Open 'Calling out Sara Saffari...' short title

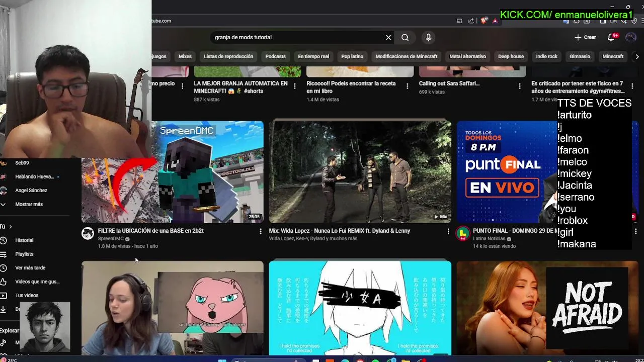point(449,83)
